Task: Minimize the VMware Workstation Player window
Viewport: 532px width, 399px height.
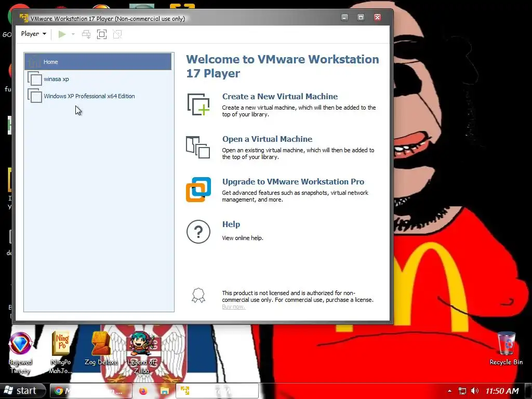Action: 345,17
